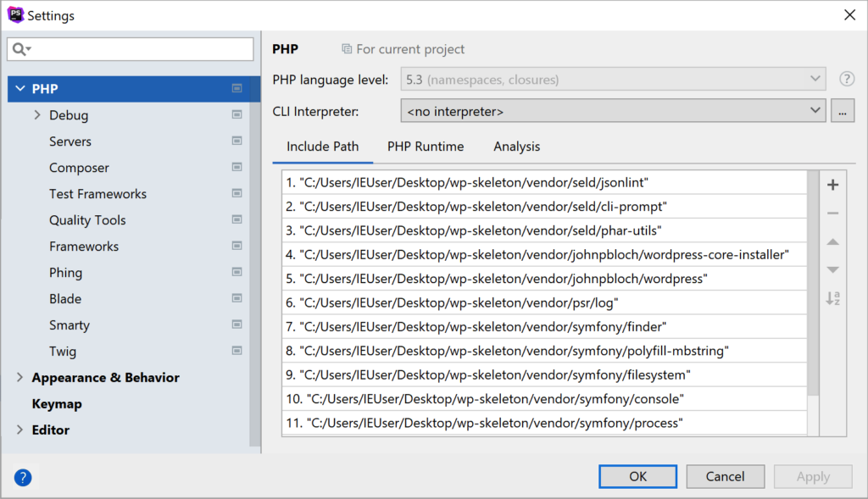868x499 pixels.
Task: Expand Appearance & Behavior section
Action: point(20,377)
